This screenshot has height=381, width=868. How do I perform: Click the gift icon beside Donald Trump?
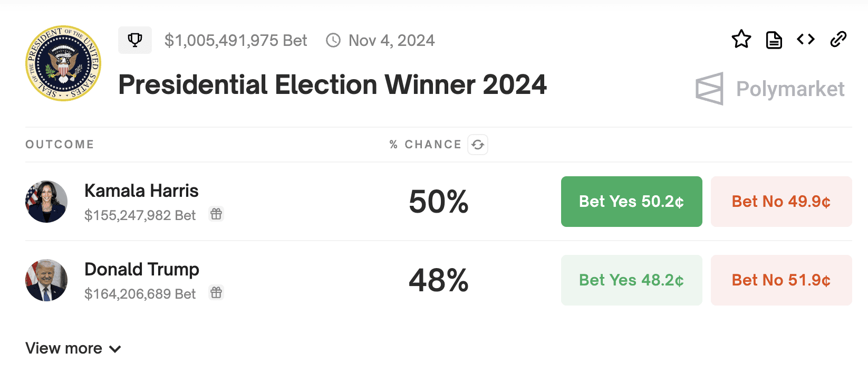(216, 293)
